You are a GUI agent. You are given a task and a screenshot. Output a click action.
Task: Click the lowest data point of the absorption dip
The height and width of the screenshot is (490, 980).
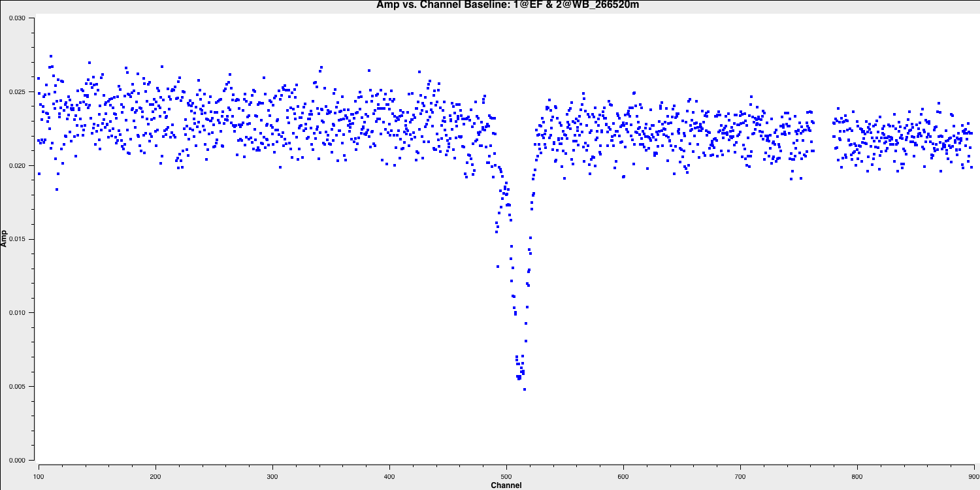point(525,389)
